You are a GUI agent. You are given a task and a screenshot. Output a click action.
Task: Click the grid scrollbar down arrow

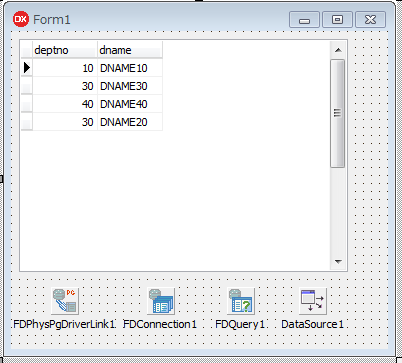(338, 262)
